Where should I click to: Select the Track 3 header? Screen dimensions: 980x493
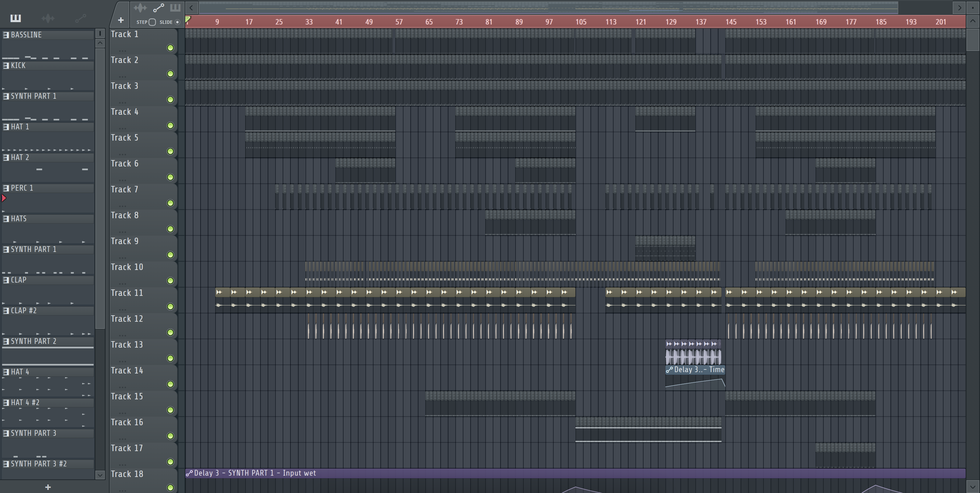tap(143, 93)
